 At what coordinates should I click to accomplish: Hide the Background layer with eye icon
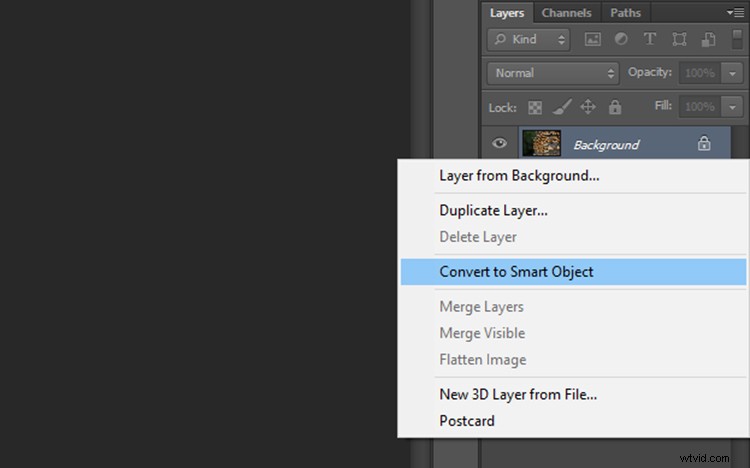click(x=500, y=144)
